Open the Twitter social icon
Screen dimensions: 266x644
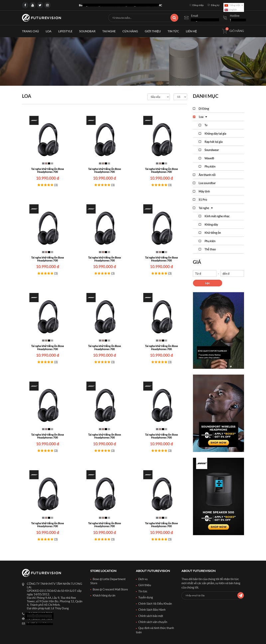[40, 5]
